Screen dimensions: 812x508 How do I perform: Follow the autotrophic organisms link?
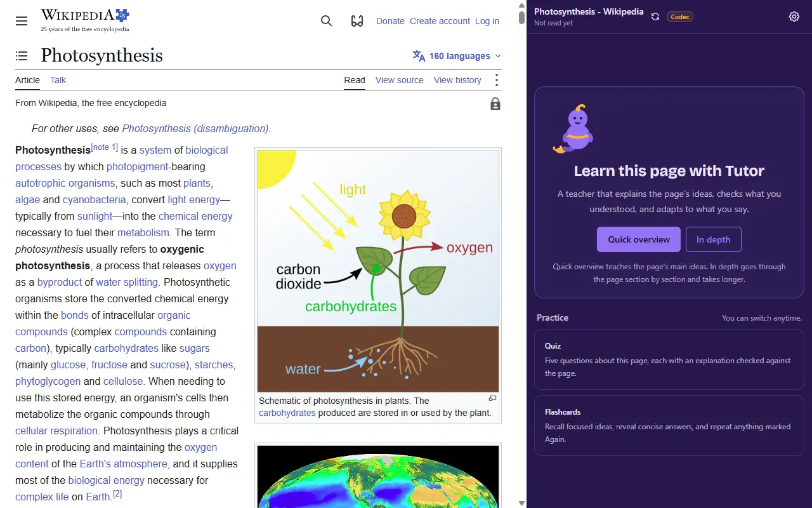(65, 183)
